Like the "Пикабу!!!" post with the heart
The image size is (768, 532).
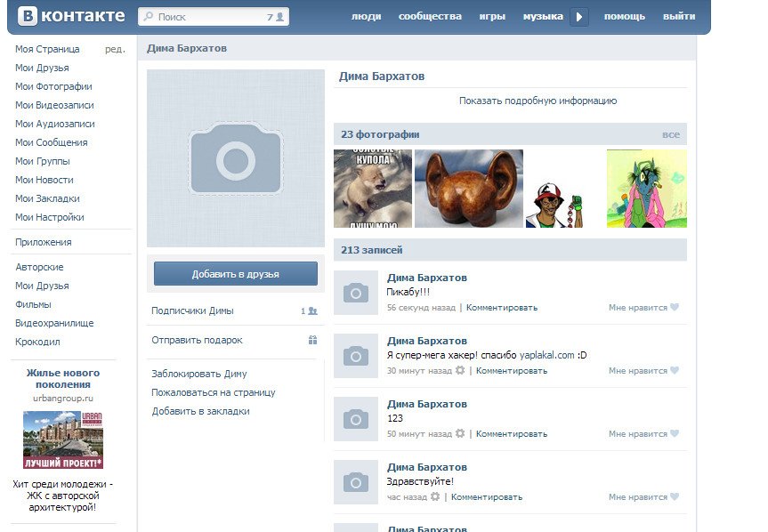coord(674,308)
